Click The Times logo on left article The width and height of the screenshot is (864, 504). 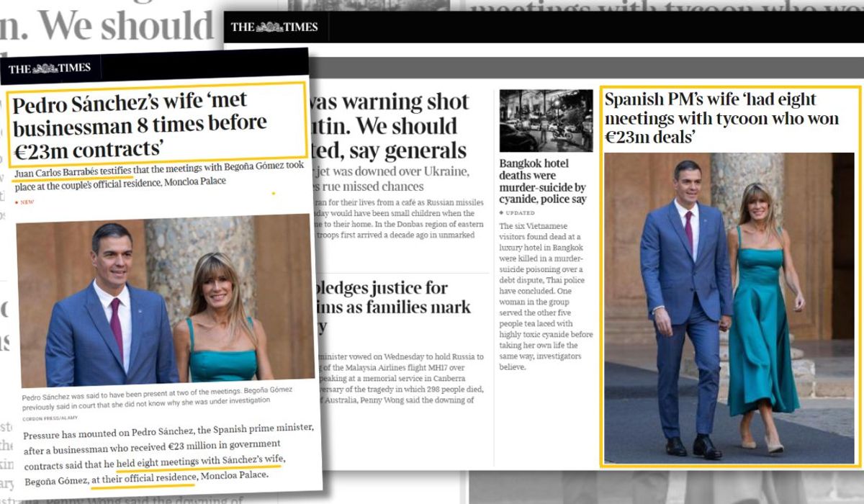coord(50,68)
